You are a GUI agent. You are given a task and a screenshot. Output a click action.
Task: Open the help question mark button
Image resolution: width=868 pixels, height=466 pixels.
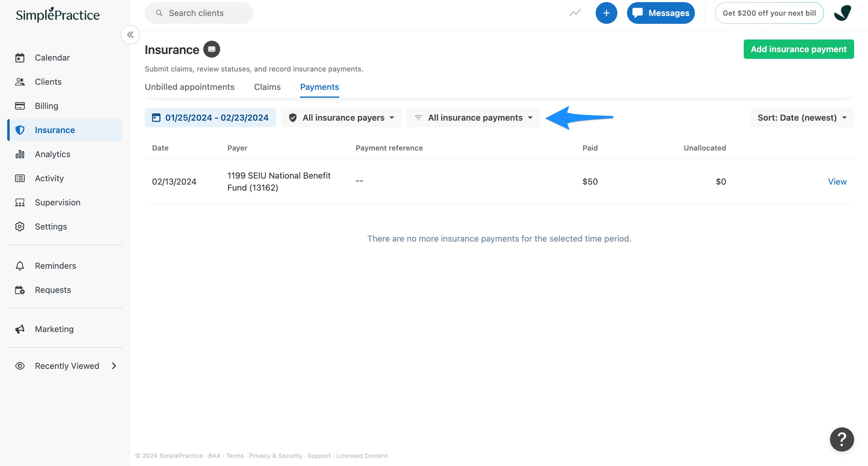pos(842,439)
